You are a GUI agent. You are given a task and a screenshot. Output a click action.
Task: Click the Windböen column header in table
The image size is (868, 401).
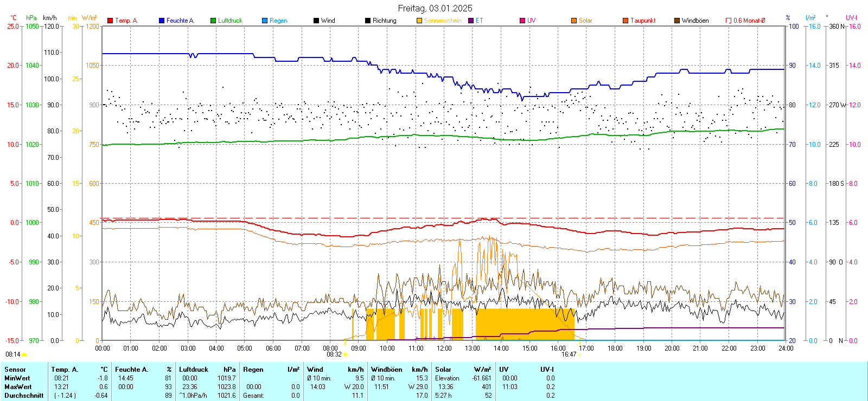tap(387, 370)
